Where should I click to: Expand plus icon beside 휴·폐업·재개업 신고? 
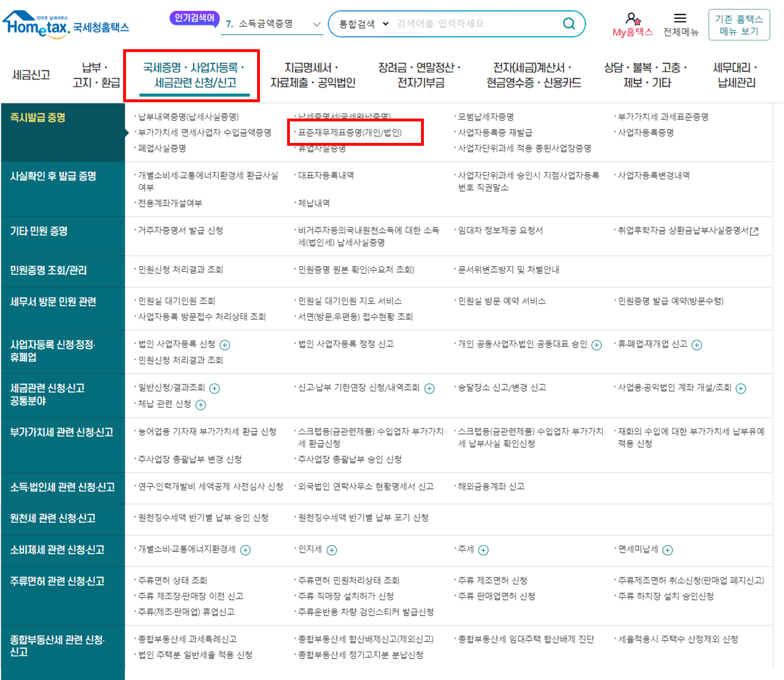(x=697, y=345)
